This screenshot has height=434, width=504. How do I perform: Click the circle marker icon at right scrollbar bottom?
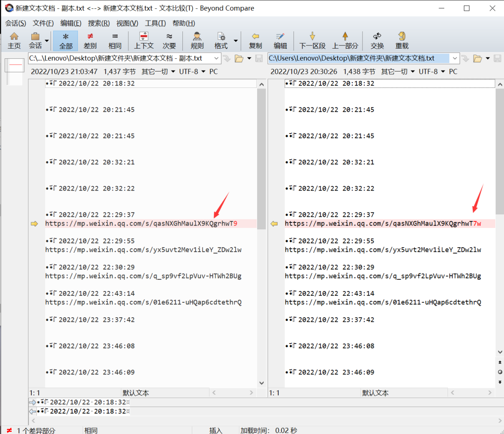pyautogui.click(x=500, y=372)
